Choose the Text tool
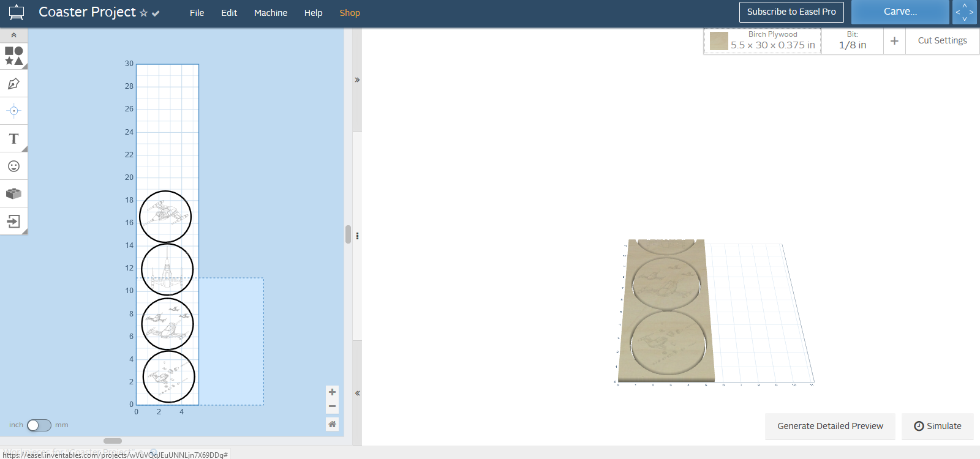Viewport: 980px width, 459px height. [13, 138]
